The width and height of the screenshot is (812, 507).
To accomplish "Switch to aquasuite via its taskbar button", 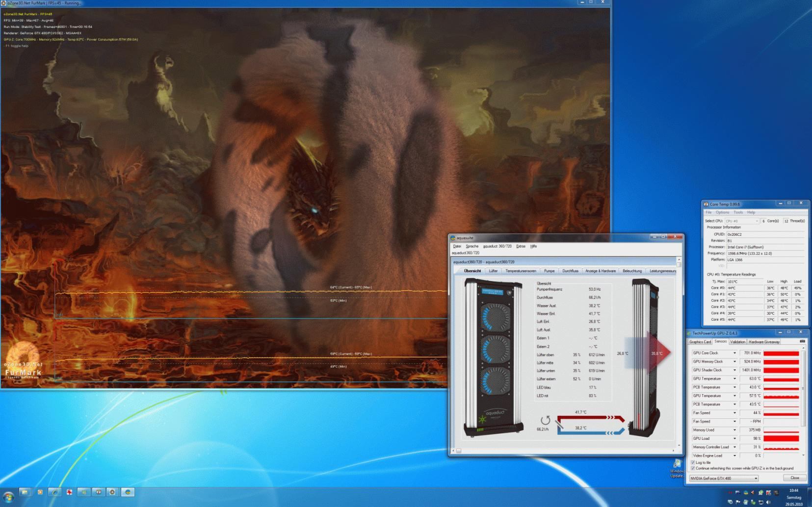I will [x=128, y=492].
